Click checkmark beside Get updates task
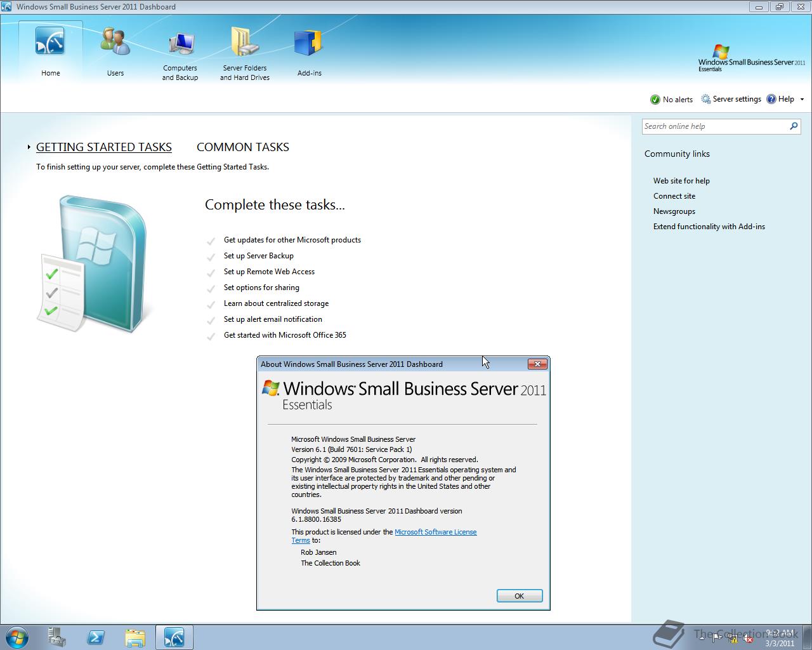812x650 pixels. click(211, 241)
